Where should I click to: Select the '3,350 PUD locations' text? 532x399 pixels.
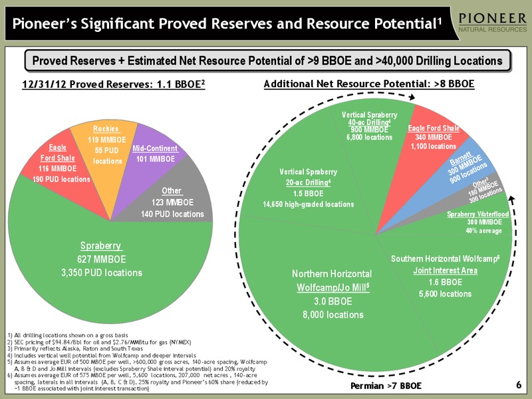[102, 273]
